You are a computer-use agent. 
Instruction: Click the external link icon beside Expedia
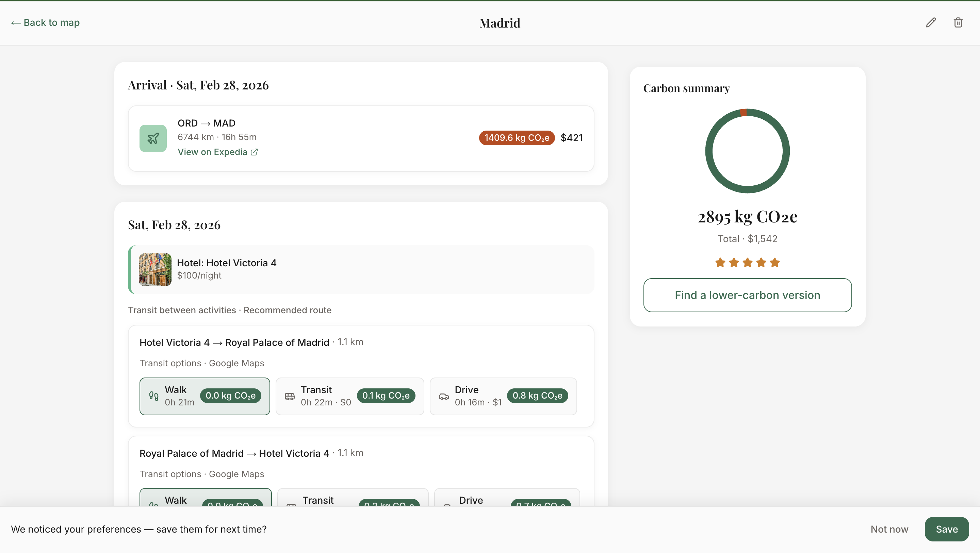254,152
